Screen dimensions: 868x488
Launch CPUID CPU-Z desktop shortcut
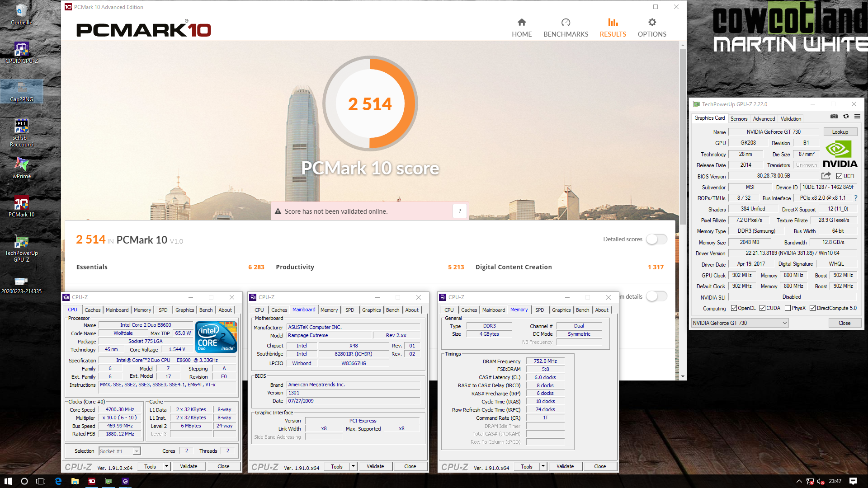coord(21,52)
